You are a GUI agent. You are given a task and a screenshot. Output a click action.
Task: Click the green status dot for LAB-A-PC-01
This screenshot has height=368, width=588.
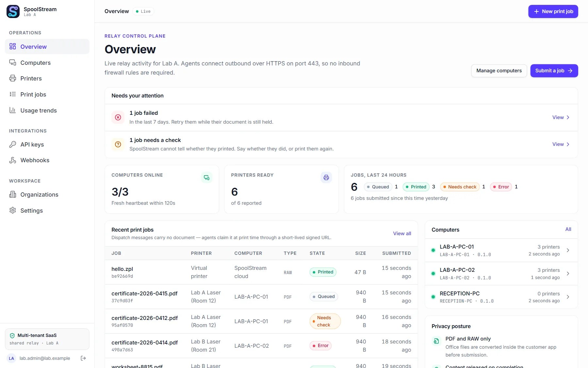coord(433,250)
